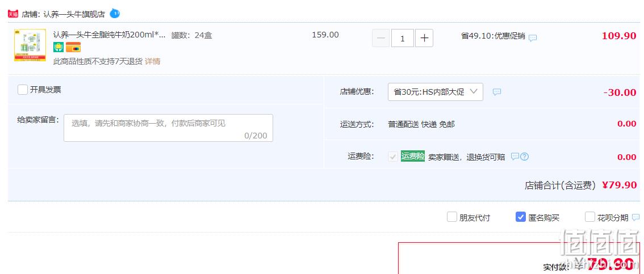
Task: Click store name 认养一头牛旗舰店
Action: click(74, 14)
